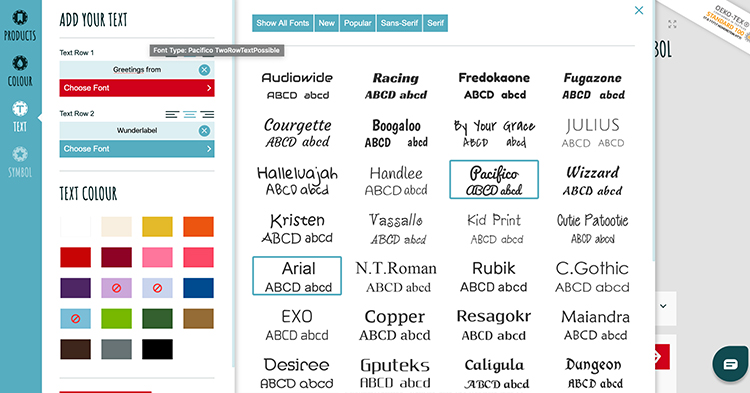Screen dimensions: 750x393
Task: Select the Fredokaone font
Action: point(494,86)
